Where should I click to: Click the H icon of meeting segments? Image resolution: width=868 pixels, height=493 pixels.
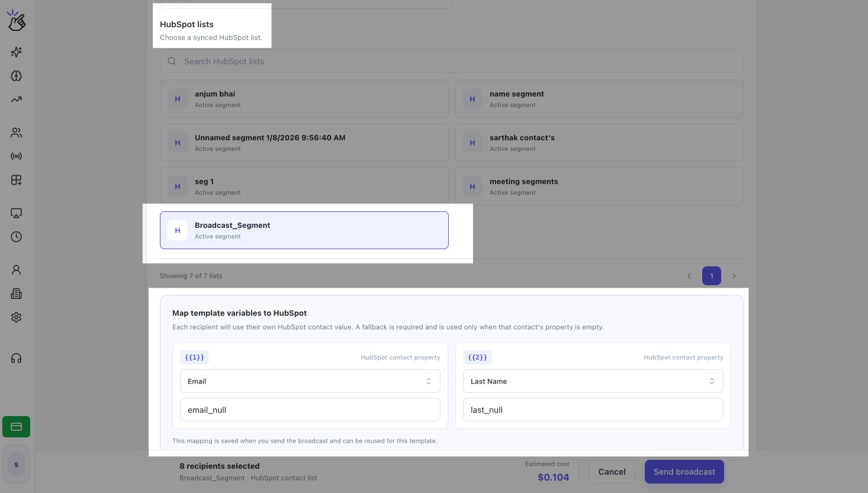click(x=472, y=186)
